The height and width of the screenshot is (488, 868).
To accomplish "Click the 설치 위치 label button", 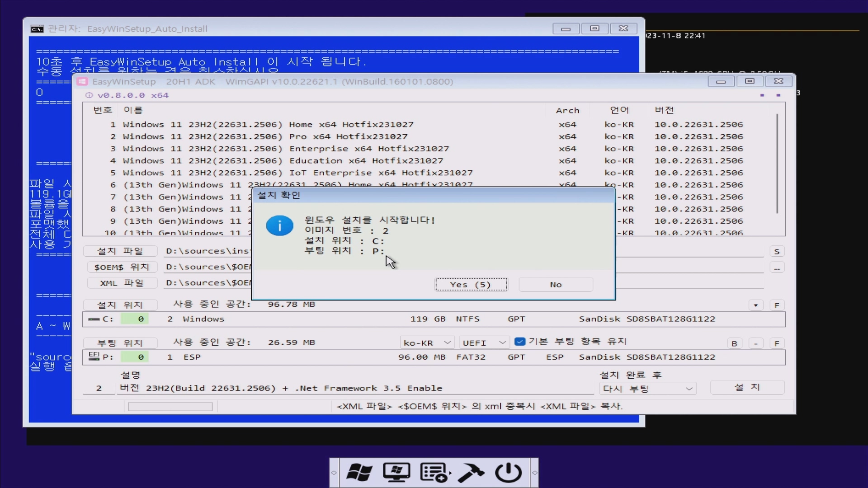I will click(x=120, y=305).
